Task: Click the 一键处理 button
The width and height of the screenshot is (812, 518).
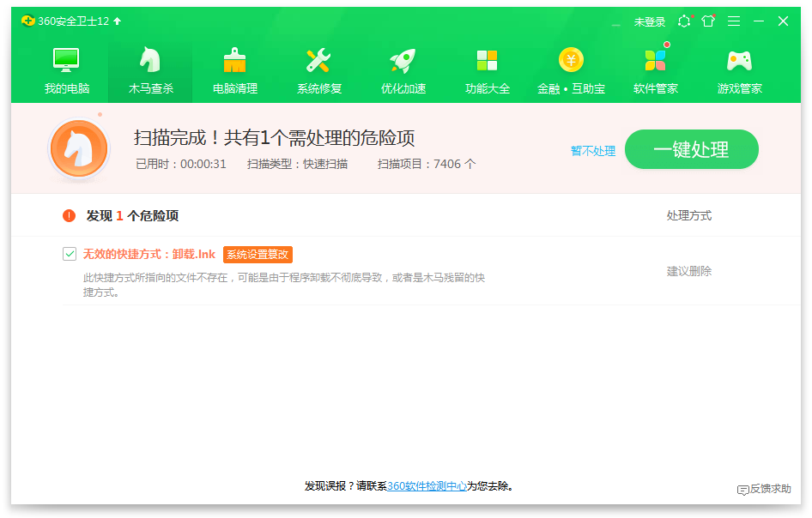Action: point(691,149)
